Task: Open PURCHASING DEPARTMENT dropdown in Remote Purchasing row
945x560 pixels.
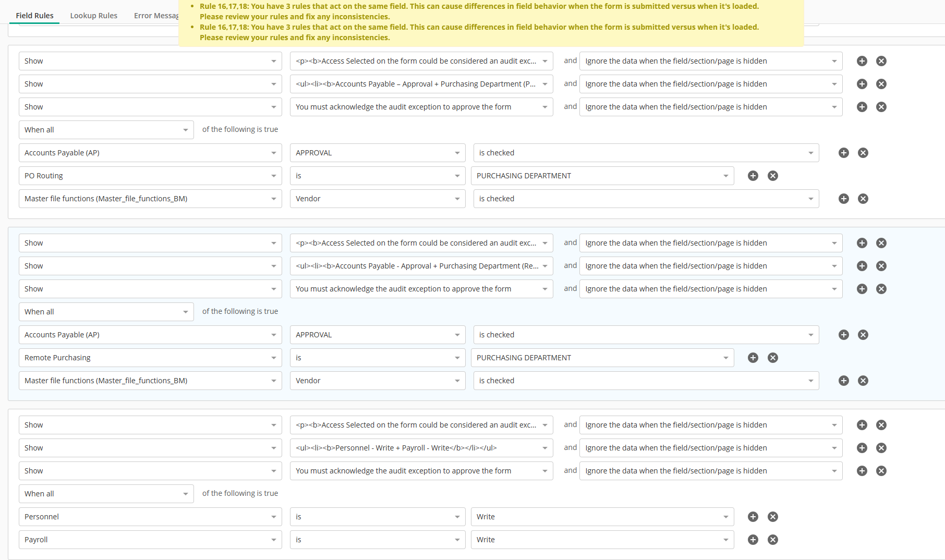Action: point(602,358)
